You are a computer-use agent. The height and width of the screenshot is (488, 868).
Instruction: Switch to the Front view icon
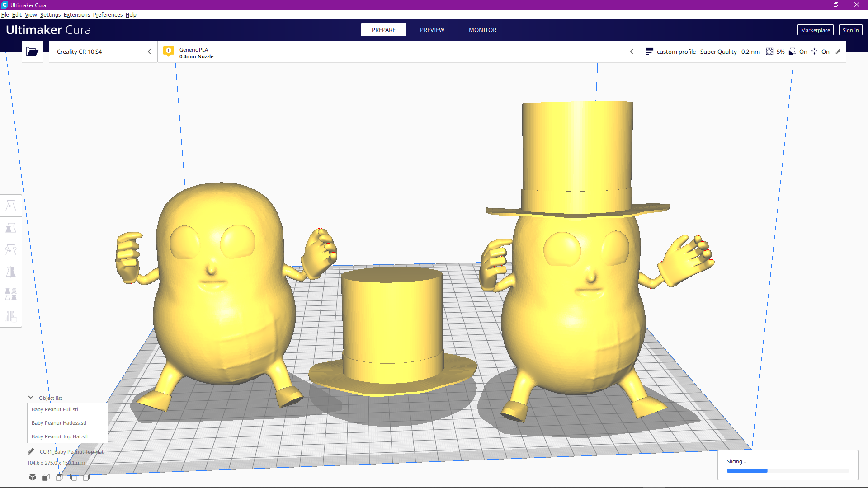click(46, 477)
